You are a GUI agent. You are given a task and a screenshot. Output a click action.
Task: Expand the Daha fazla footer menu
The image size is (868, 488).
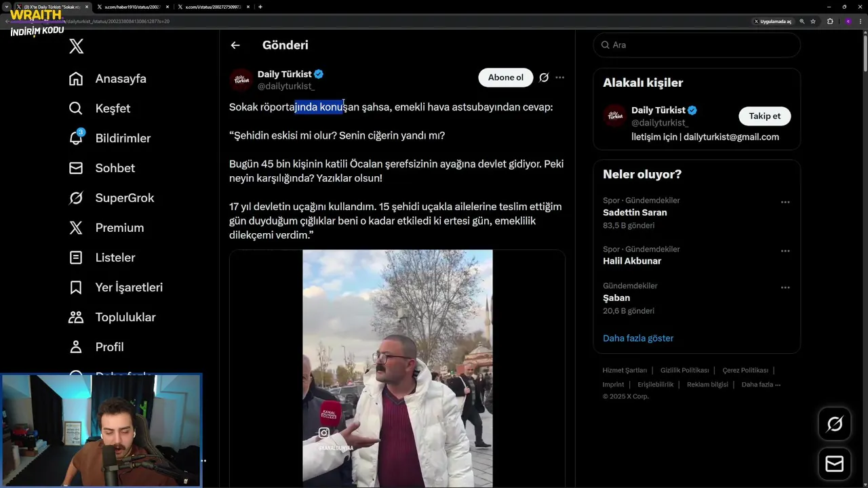coord(761,384)
